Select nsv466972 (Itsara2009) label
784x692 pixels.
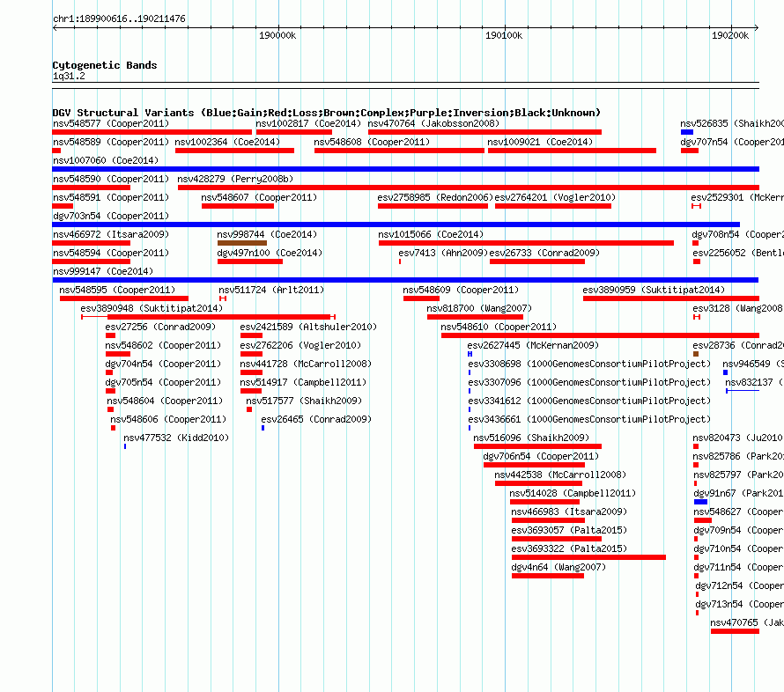111,234
